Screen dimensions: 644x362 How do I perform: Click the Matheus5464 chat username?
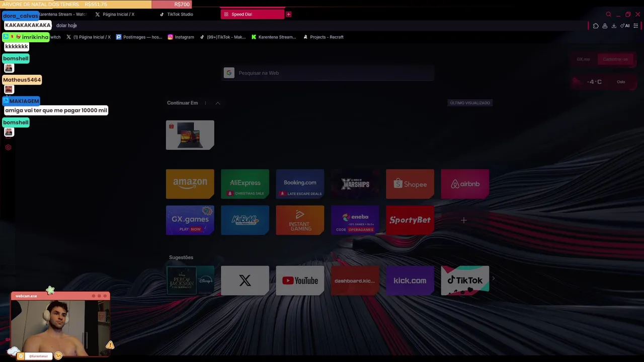[x=22, y=80]
